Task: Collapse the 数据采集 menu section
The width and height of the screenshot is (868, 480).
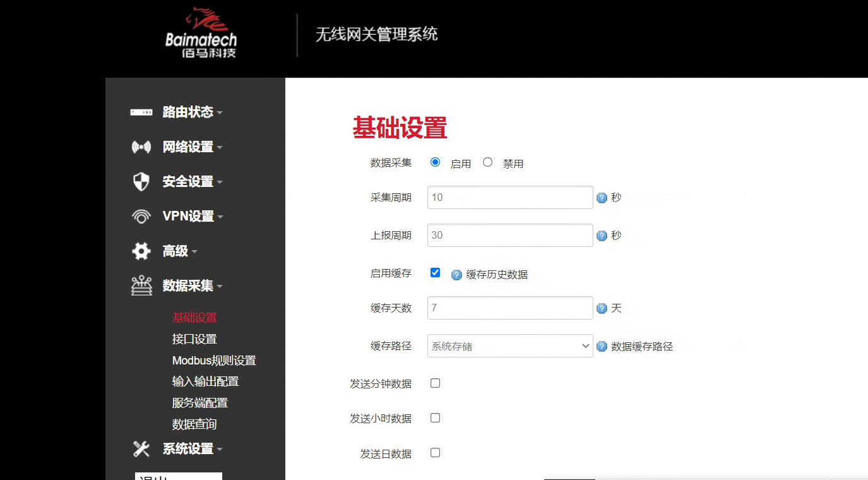Action: pyautogui.click(x=219, y=285)
